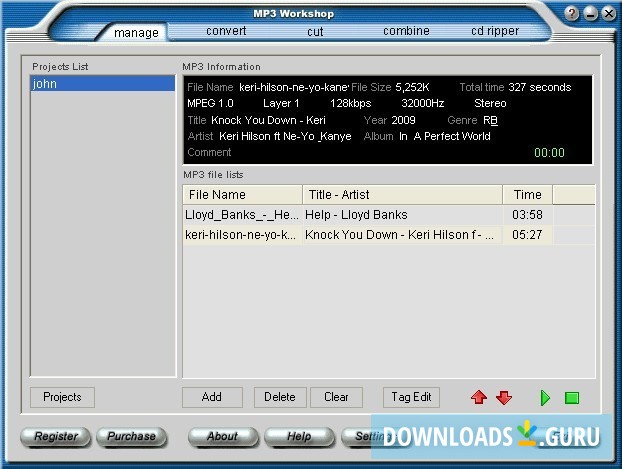Screen dimensions: 622x469
Task: Click the bottom Help button
Action: click(299, 436)
